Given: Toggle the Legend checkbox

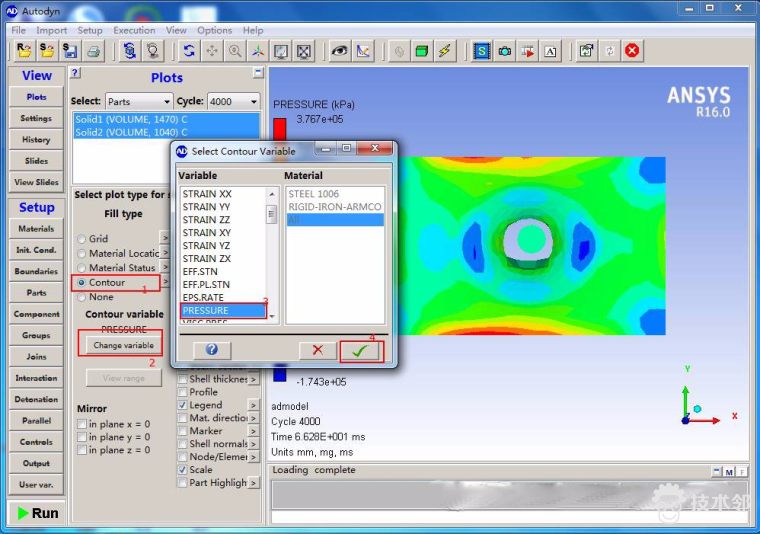Looking at the screenshot, I should tap(182, 405).
